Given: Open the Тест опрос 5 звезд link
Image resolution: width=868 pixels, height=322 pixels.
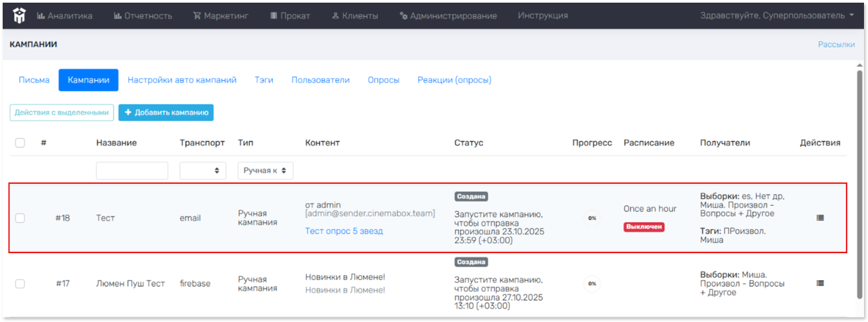Looking at the screenshot, I should [344, 231].
